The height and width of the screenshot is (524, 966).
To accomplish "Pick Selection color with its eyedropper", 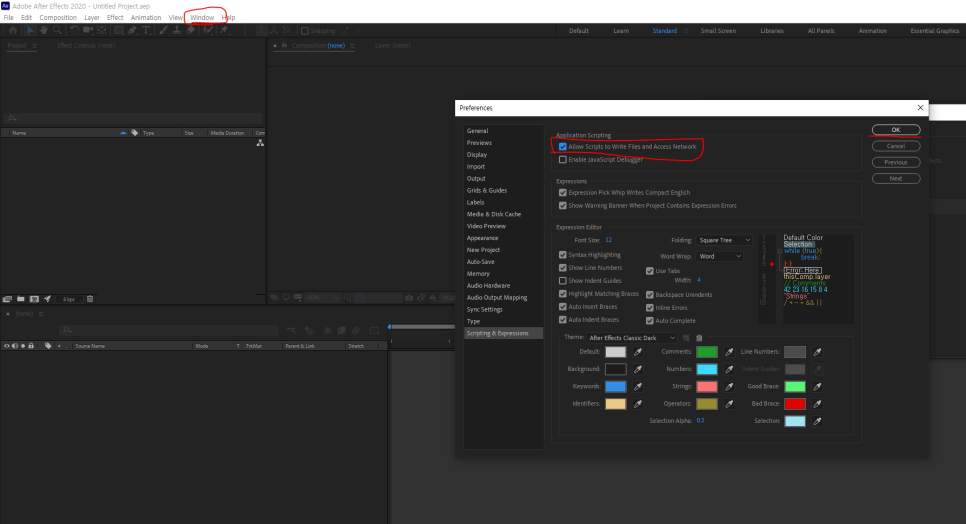I will (x=817, y=421).
